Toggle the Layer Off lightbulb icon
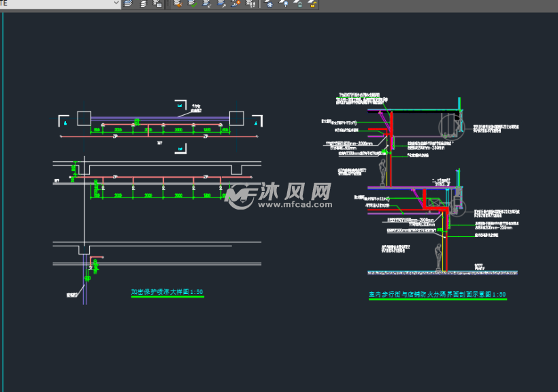The width and height of the screenshot is (558, 392). (x=284, y=3)
